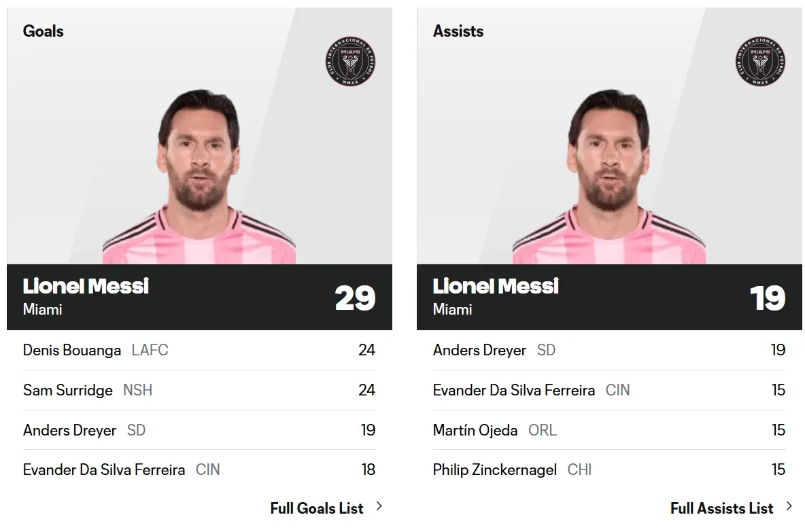The width and height of the screenshot is (805, 532).
Task: Select Anders Dreyer in assists list
Action: coord(480,351)
